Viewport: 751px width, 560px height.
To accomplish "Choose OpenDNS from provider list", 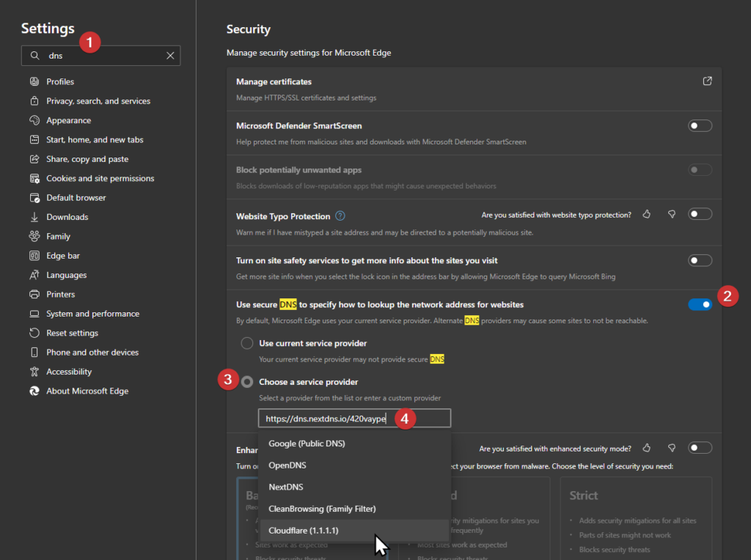I will point(354,465).
